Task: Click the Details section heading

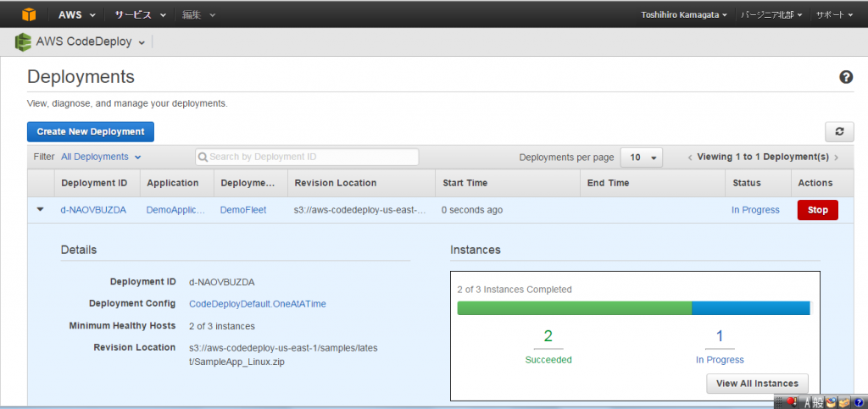Action: click(79, 250)
